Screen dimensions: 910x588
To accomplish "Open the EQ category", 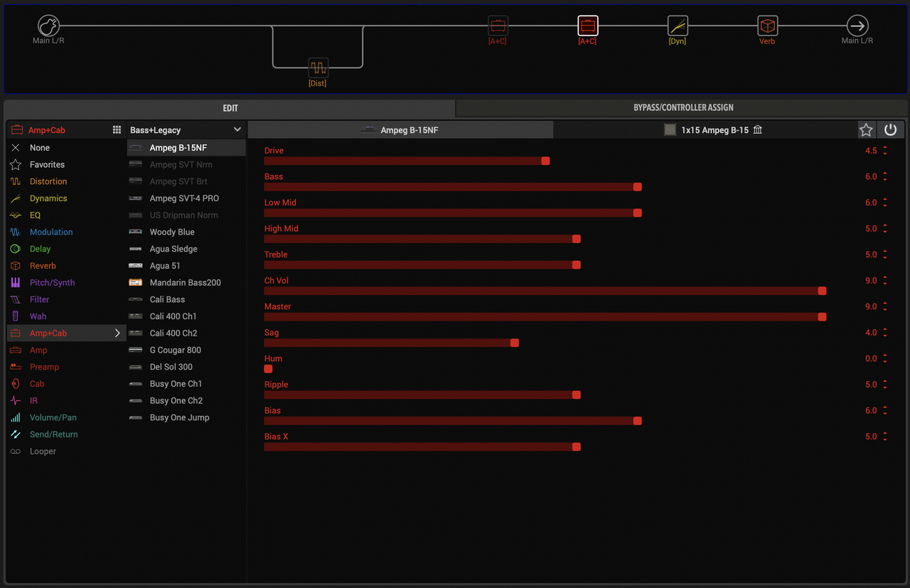I will [x=67, y=215].
